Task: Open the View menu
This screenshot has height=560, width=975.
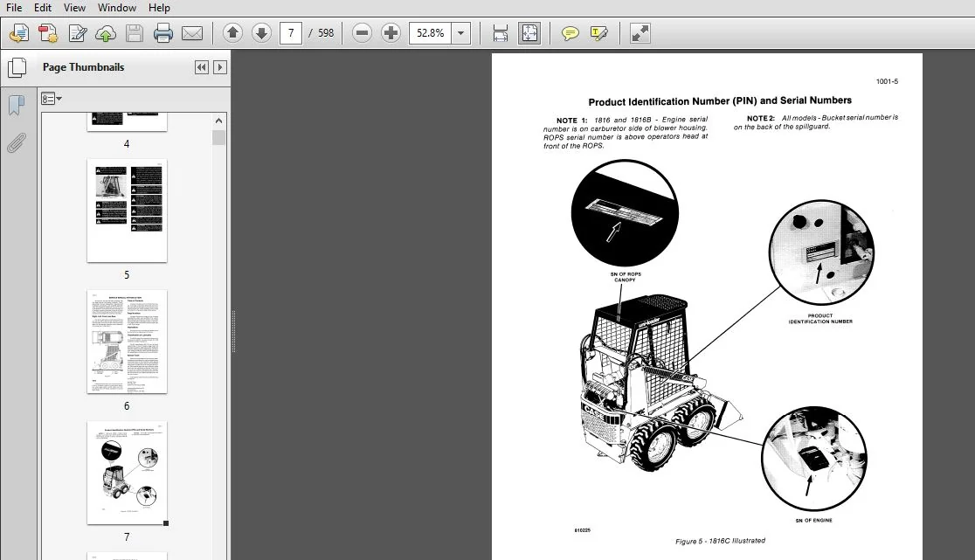Action: 74,8
